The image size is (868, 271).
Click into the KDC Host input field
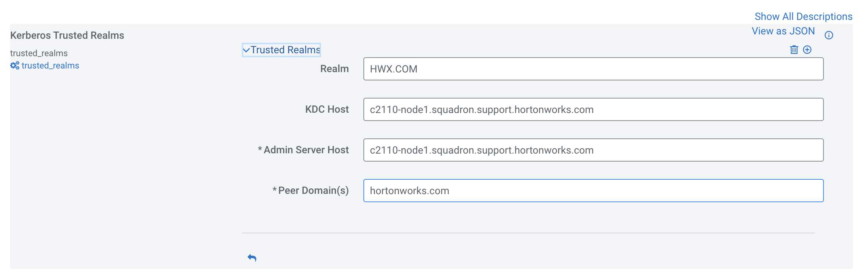593,109
